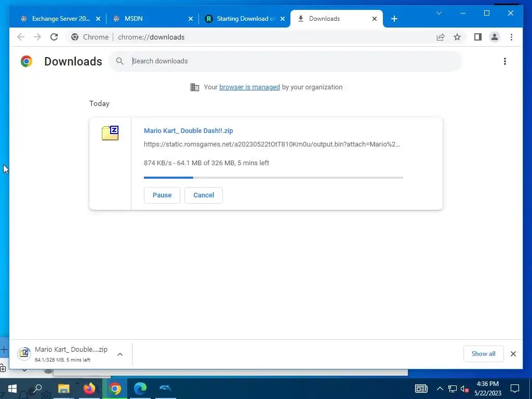Screen dimensions: 532x399
Task: Open Dolphin emulator from taskbar
Action: pos(166,389)
